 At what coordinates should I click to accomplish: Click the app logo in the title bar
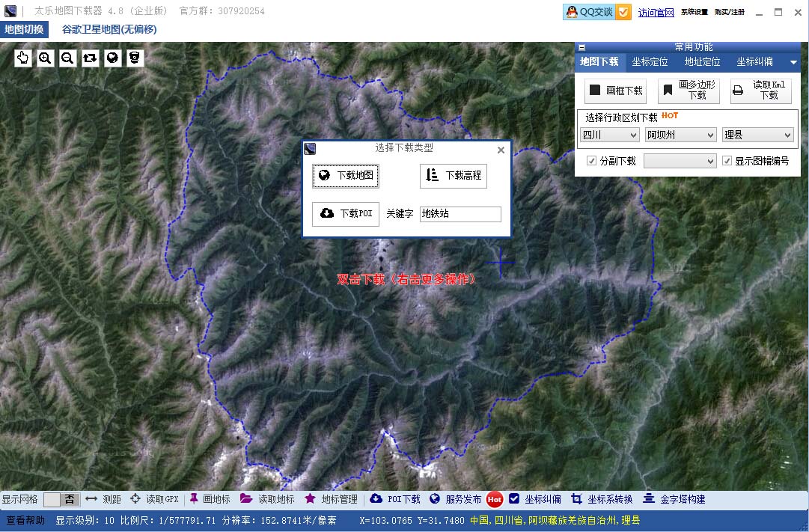(x=10, y=10)
